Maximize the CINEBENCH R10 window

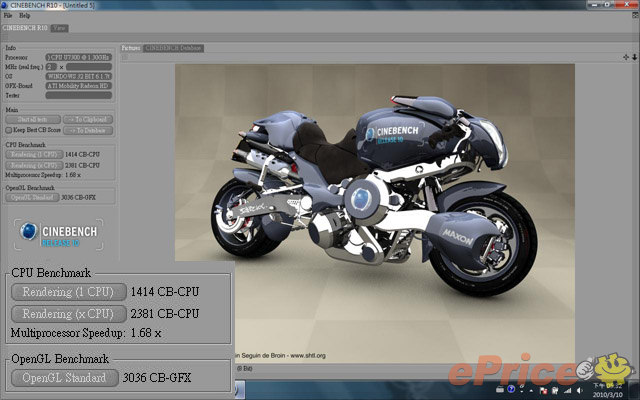coord(607,4)
